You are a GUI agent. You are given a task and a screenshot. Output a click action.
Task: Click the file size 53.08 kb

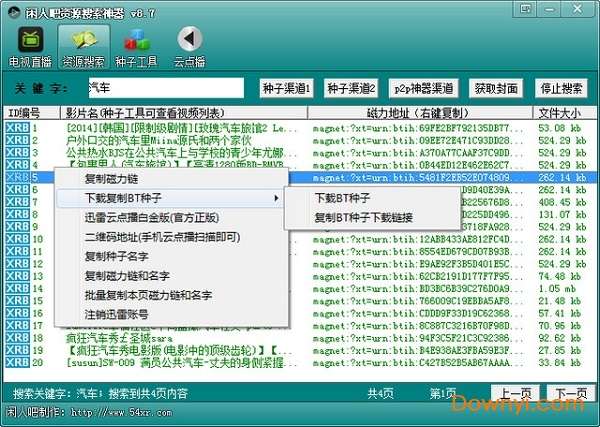point(562,128)
